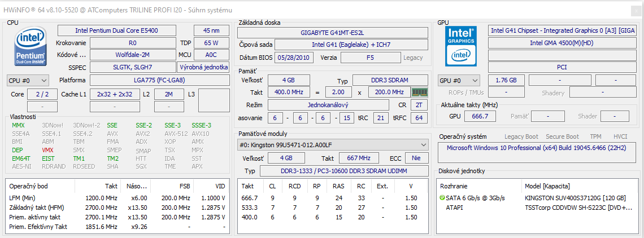Click the EIST feature label
This screenshot has width=644, height=238.
(x=48, y=158)
